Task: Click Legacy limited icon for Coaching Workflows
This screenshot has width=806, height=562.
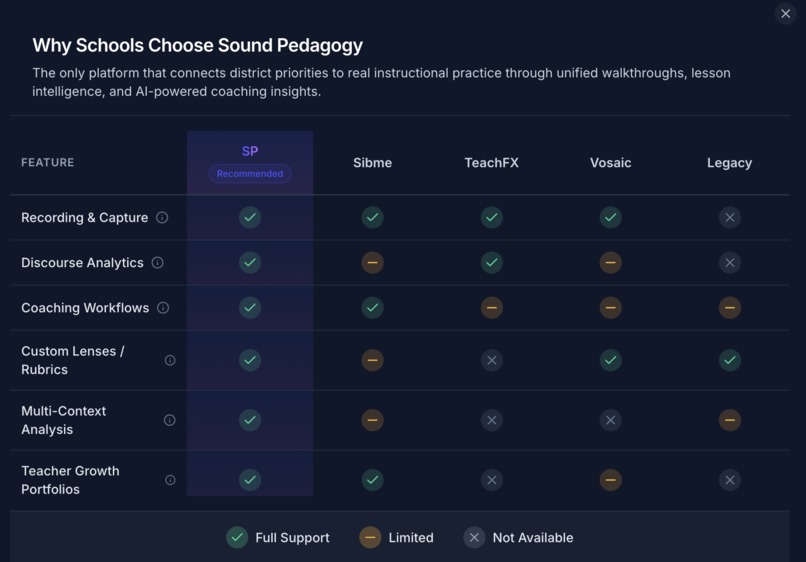Action: click(729, 308)
